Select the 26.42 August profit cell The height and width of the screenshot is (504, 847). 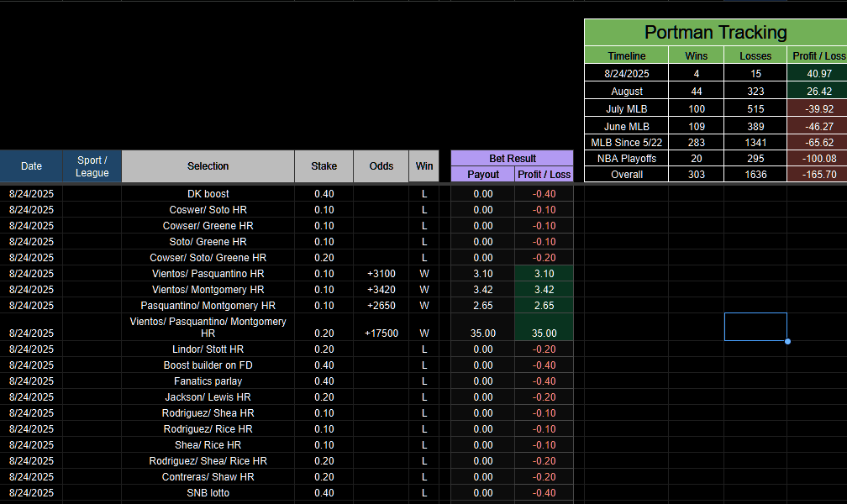tap(818, 92)
